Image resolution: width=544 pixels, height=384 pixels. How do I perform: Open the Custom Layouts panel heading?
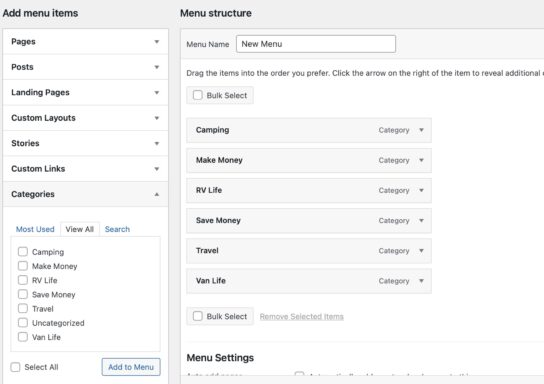[x=85, y=118]
